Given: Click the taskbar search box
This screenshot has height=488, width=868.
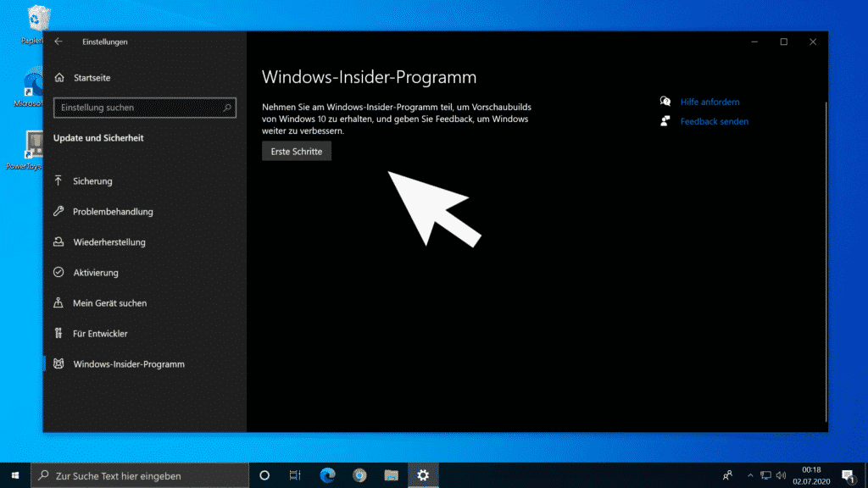Looking at the screenshot, I should 140,476.
